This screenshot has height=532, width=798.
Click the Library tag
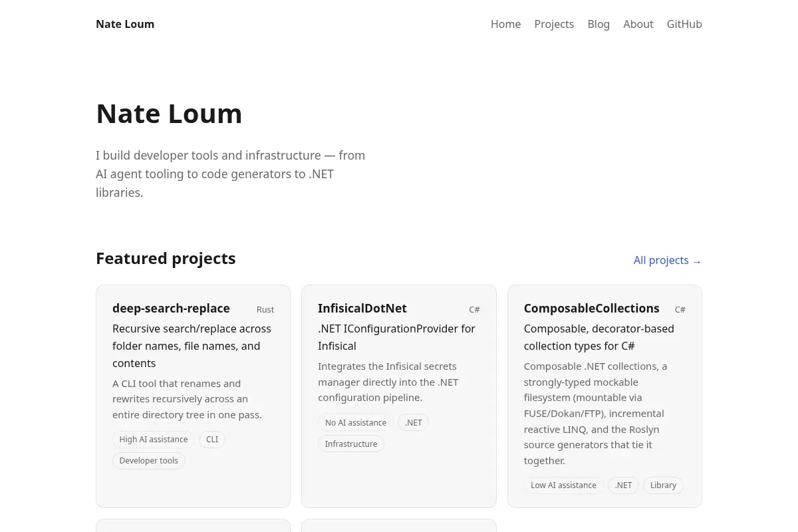[x=663, y=485]
